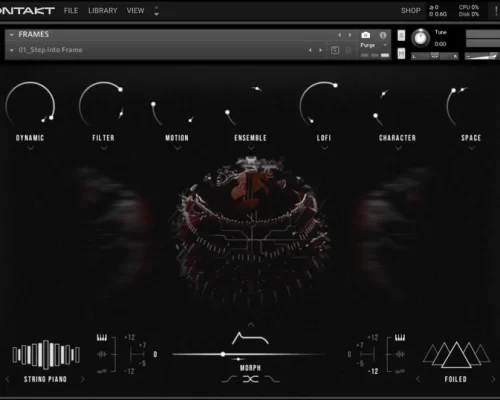Open the envelope shape icon above MORPH

(x=250, y=338)
